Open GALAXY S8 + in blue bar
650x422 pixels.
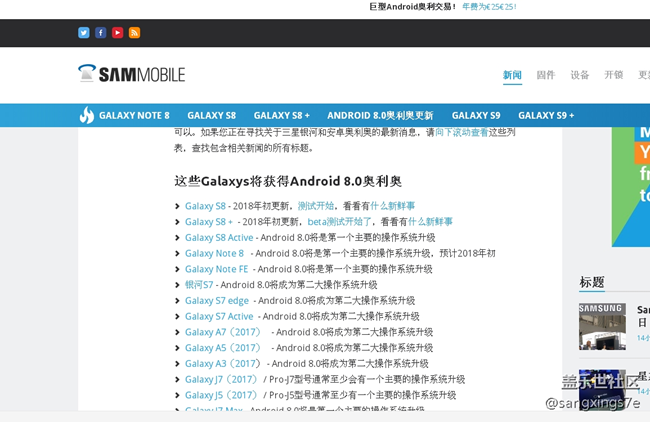pos(281,116)
